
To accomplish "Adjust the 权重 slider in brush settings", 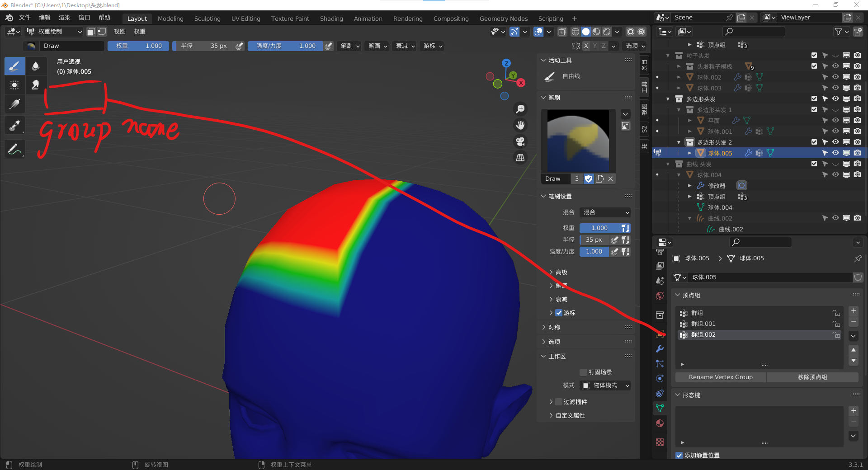I will click(x=600, y=228).
